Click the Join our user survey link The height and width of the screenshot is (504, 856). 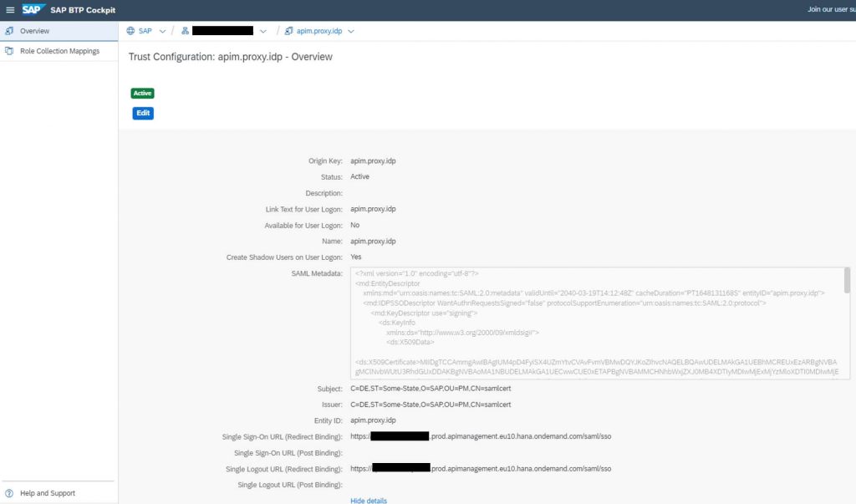coord(832,9)
